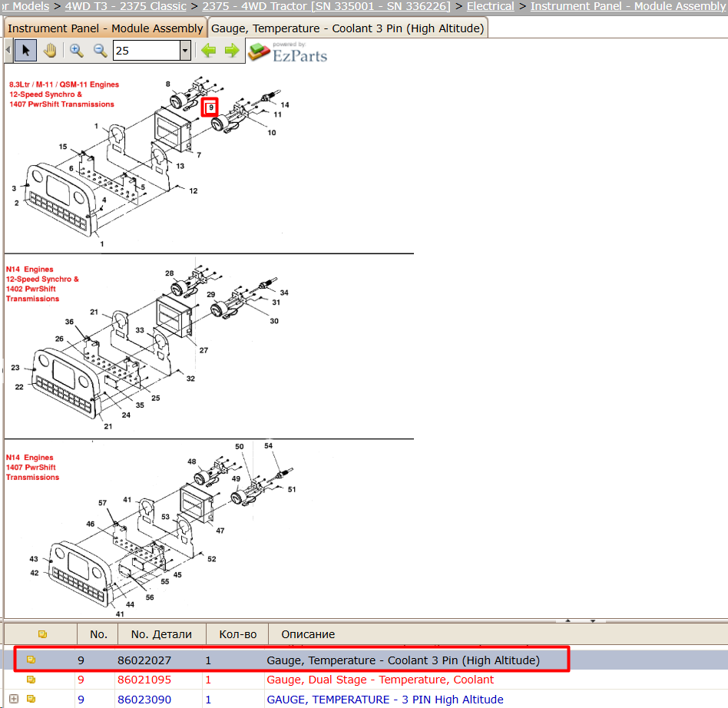Select part number 86022027
The image size is (728, 708).
click(144, 660)
